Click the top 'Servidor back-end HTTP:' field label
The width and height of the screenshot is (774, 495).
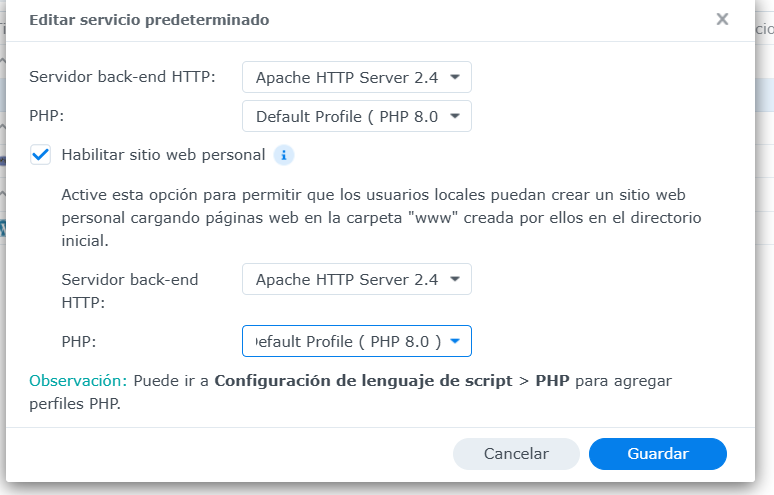(x=122, y=77)
